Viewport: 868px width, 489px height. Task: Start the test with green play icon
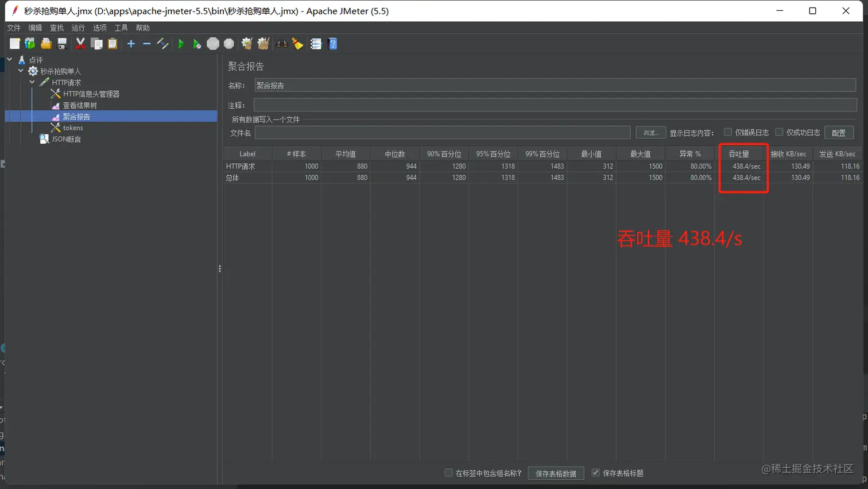coord(181,44)
